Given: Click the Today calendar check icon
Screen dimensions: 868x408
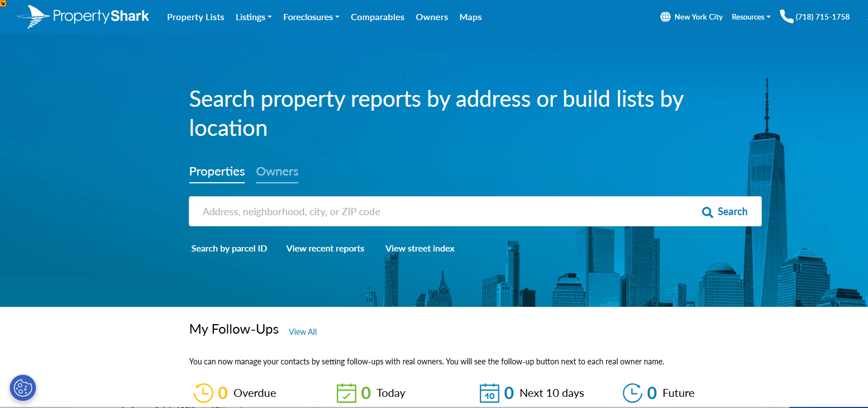Looking at the screenshot, I should (x=346, y=393).
